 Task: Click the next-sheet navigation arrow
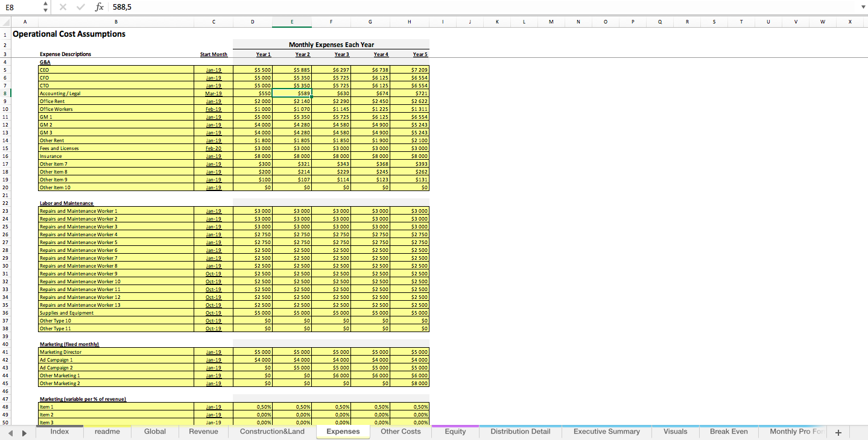24,432
